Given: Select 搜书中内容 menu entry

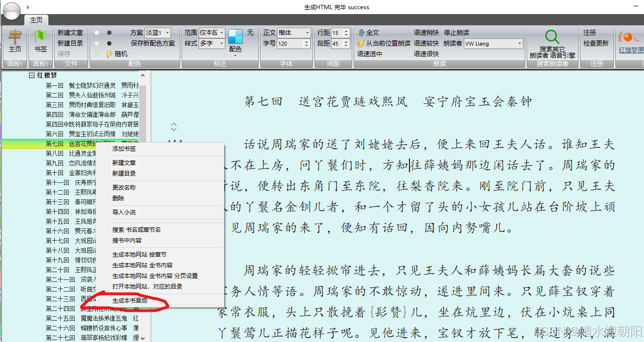Looking at the screenshot, I should pos(127,241).
